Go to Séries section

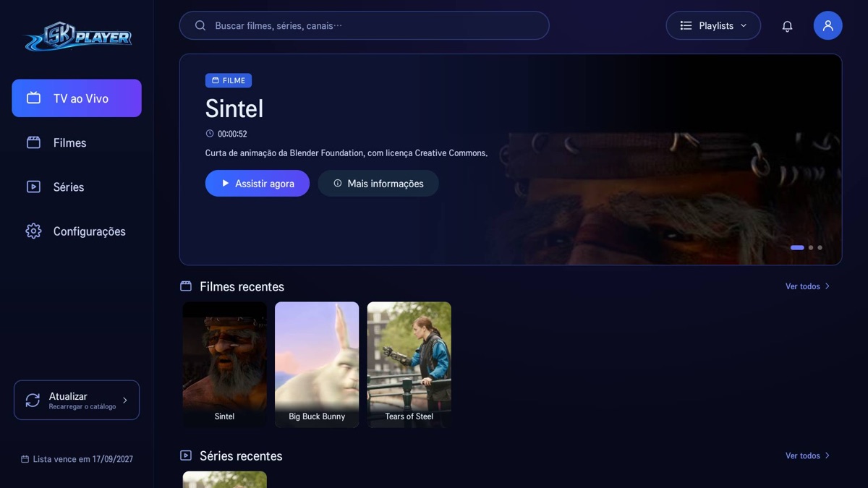[77, 187]
